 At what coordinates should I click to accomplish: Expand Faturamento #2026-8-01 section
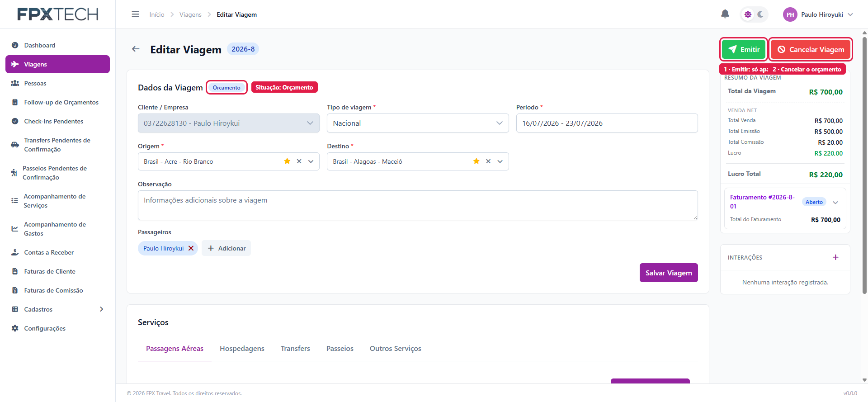(x=835, y=202)
